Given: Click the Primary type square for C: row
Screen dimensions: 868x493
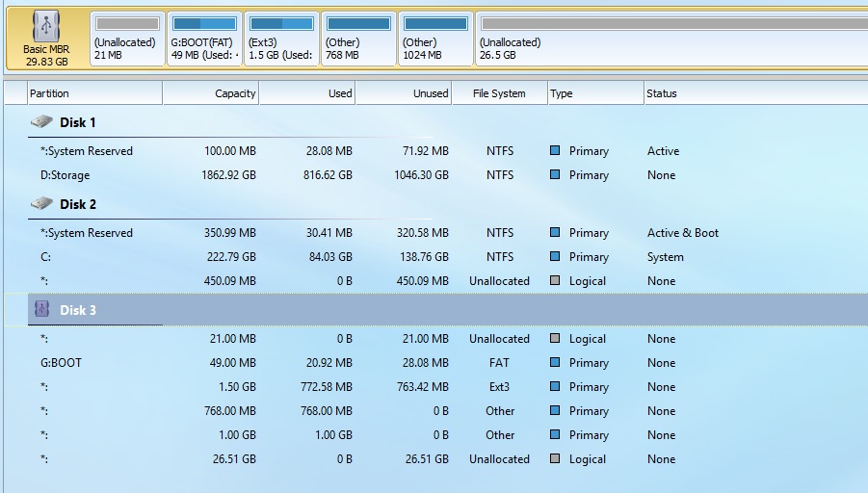Looking at the screenshot, I should [x=555, y=257].
